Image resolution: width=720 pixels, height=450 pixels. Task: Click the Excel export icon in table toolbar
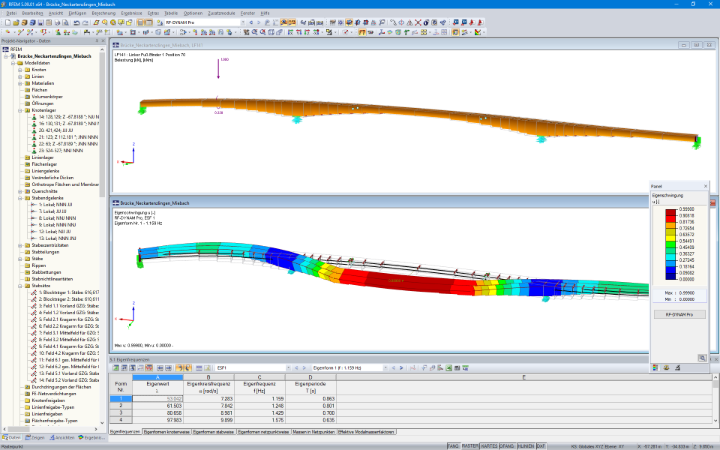click(449, 368)
